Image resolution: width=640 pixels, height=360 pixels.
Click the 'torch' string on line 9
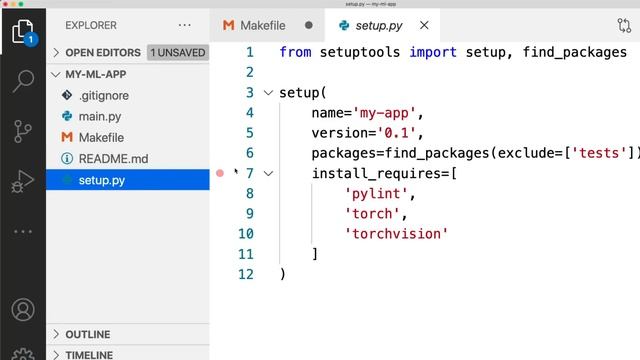(x=372, y=214)
